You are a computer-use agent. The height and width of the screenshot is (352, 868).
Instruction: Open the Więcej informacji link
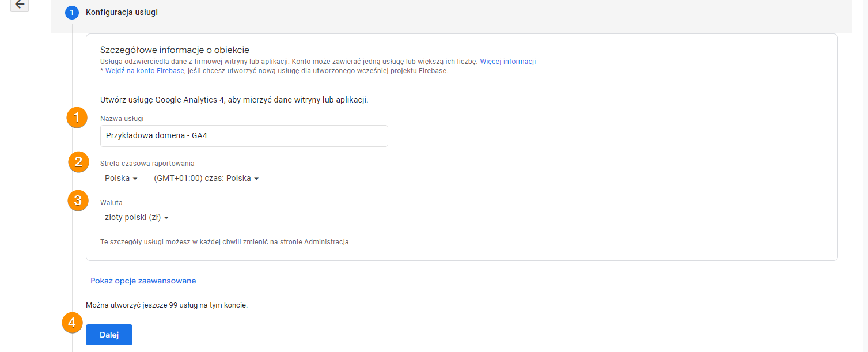coord(507,62)
